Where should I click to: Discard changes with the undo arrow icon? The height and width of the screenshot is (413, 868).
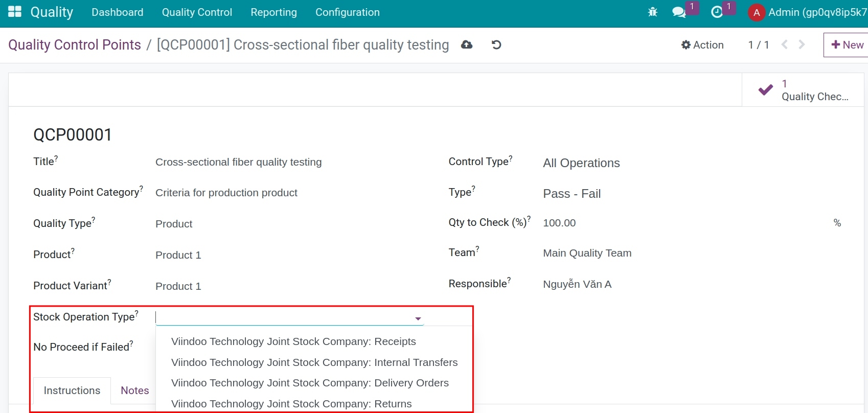pyautogui.click(x=496, y=45)
